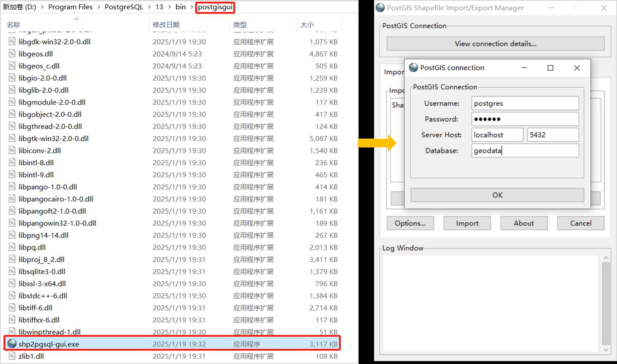Expand the breadcrumb chevron after PostgreSQL

coord(149,7)
